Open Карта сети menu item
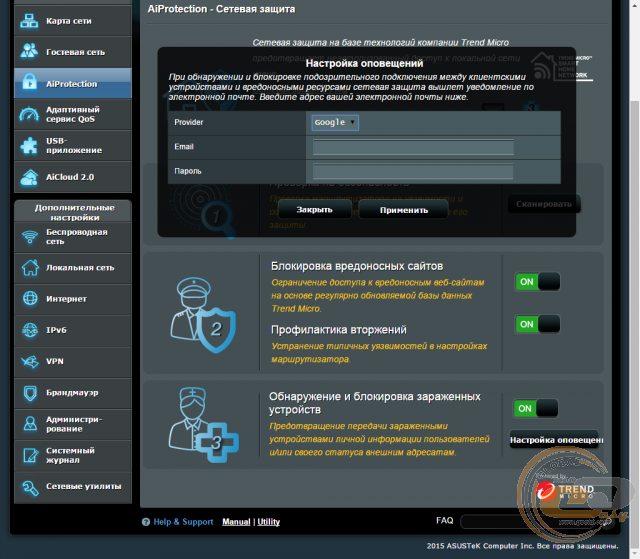The height and width of the screenshot is (559, 640). point(73,21)
